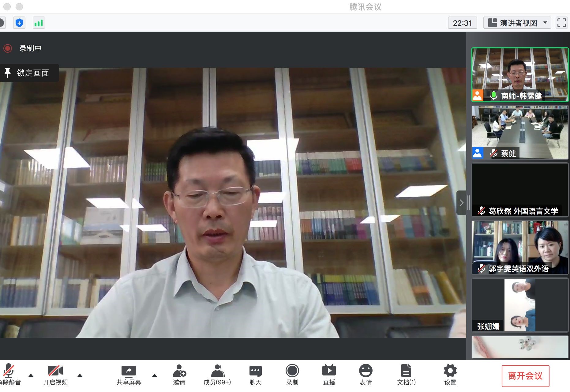
Task: Expand video options arrow beside camera
Action: click(x=80, y=375)
